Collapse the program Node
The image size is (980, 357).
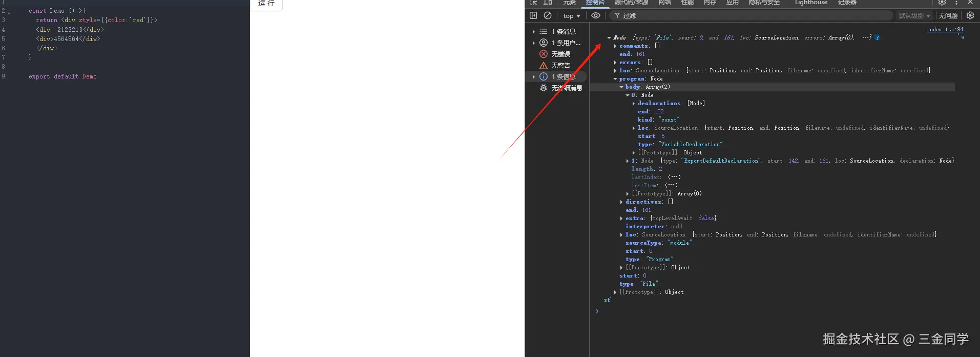click(x=615, y=78)
